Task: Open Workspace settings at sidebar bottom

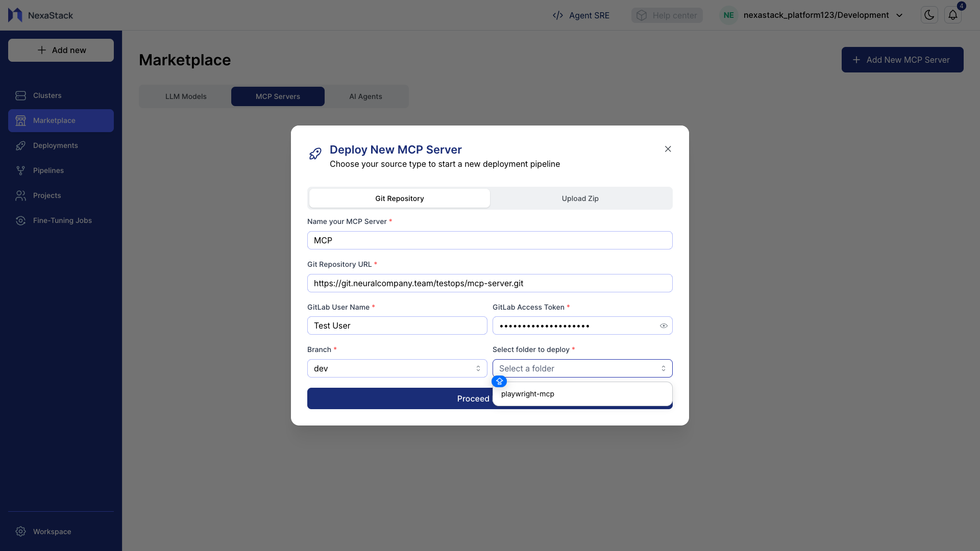Action: (x=52, y=531)
